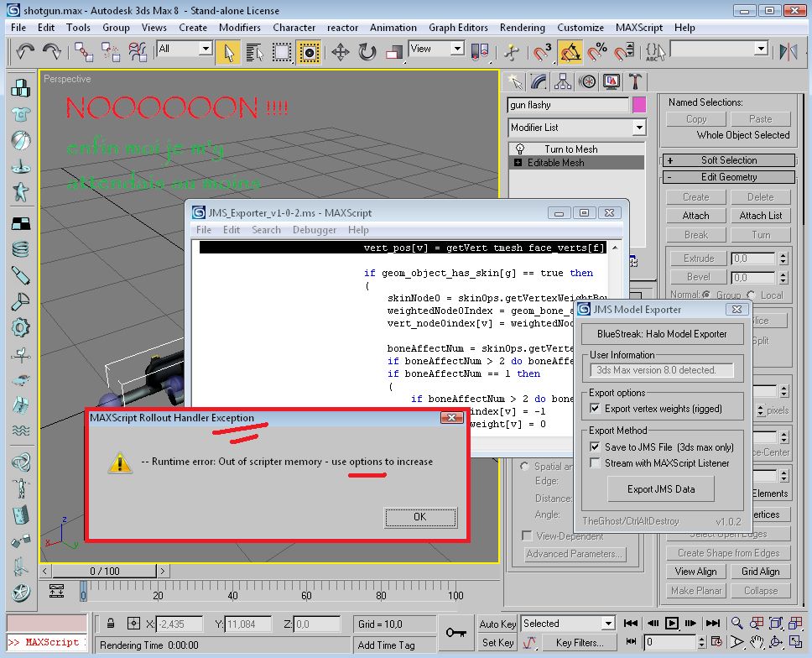Open the Hierarchy command panel tab
812x658 pixels.
click(563, 82)
